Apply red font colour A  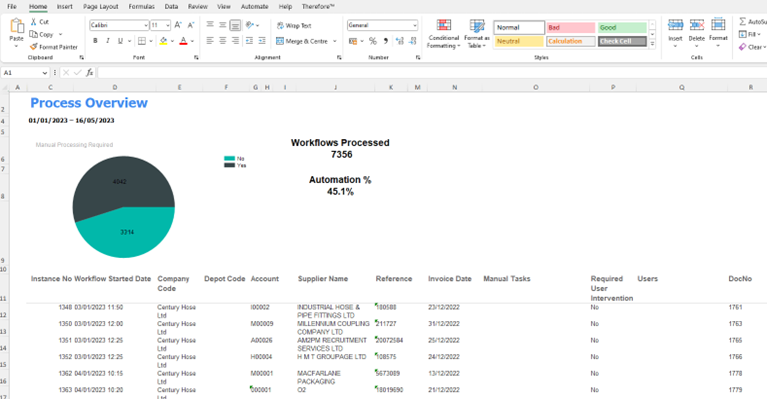183,41
